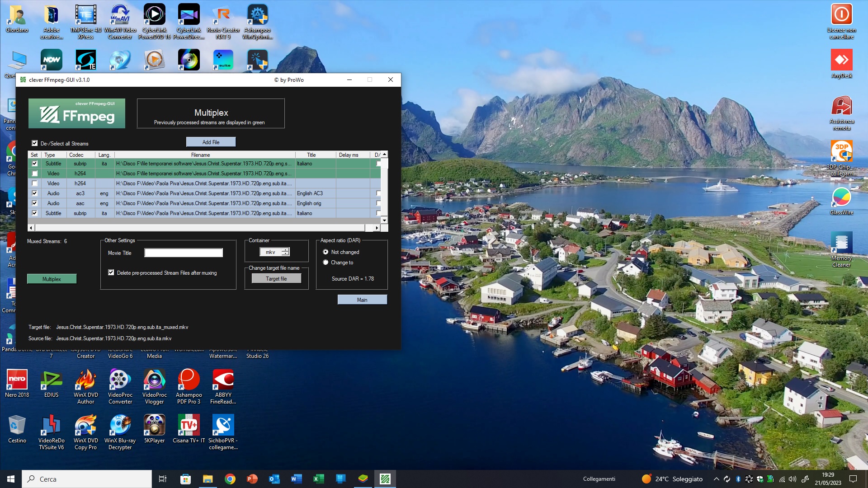The width and height of the screenshot is (868, 488).
Task: Open Nero 2018 desktop shortcut
Action: coord(17,380)
